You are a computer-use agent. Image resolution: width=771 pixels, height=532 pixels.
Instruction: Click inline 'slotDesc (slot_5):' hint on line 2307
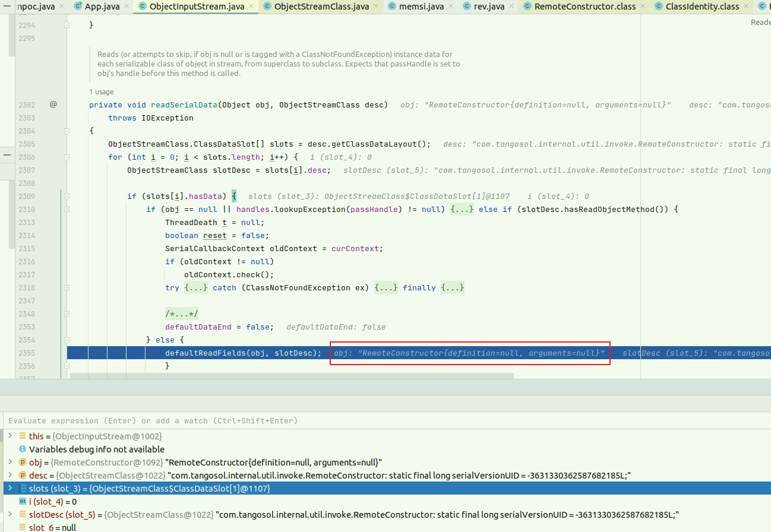pos(557,170)
